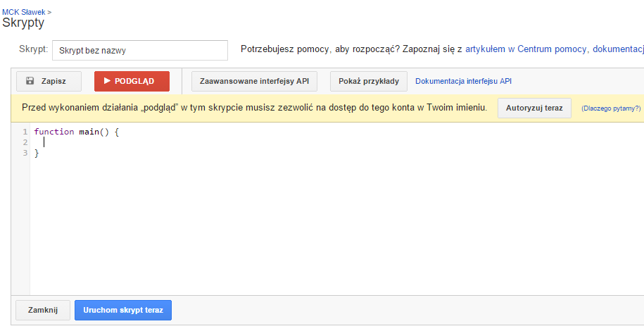Screen dimensions: 644x331
Task: Show examples via Pokaż przykłady button
Action: [368, 81]
